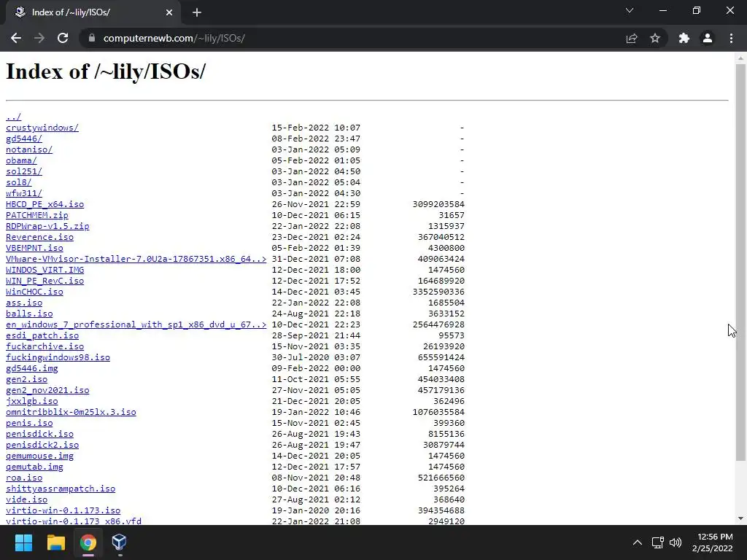Select the file size 3099203584

coord(438,204)
